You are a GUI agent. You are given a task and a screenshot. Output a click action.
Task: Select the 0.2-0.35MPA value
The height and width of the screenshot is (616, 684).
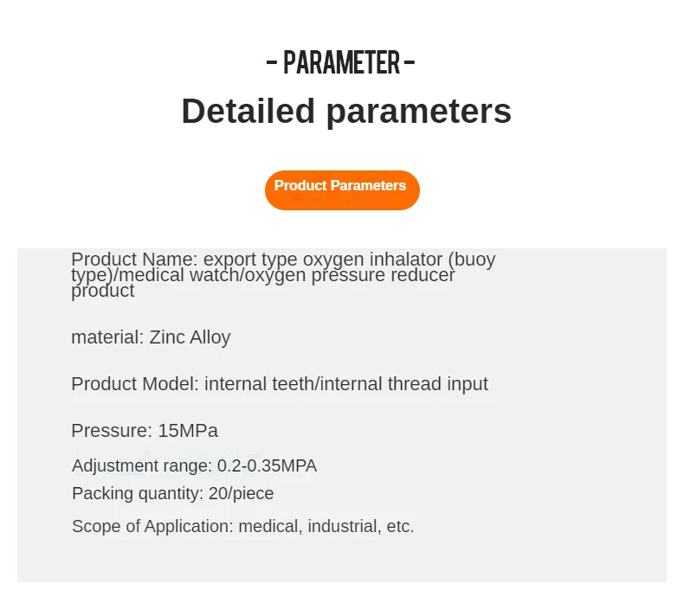point(267,465)
